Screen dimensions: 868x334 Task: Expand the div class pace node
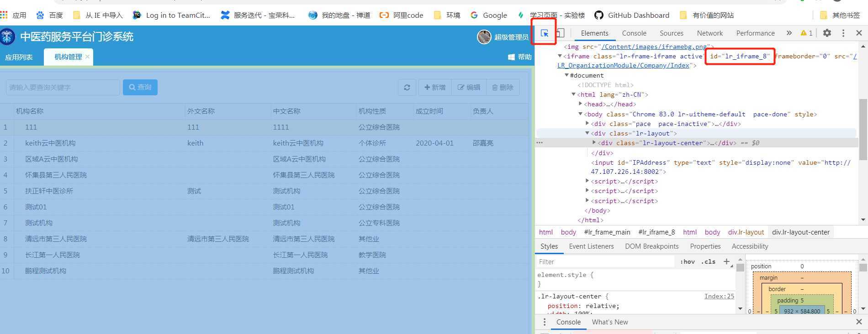tap(587, 124)
